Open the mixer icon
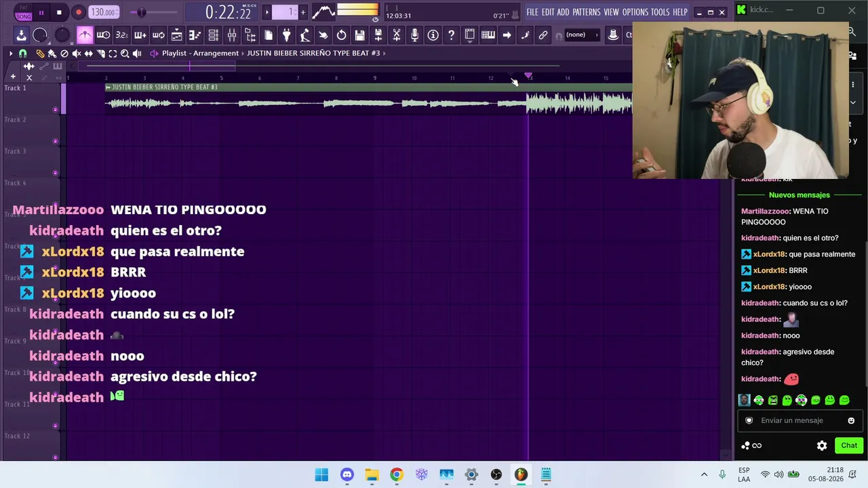Viewport: 868px width, 488px height. coord(231,35)
